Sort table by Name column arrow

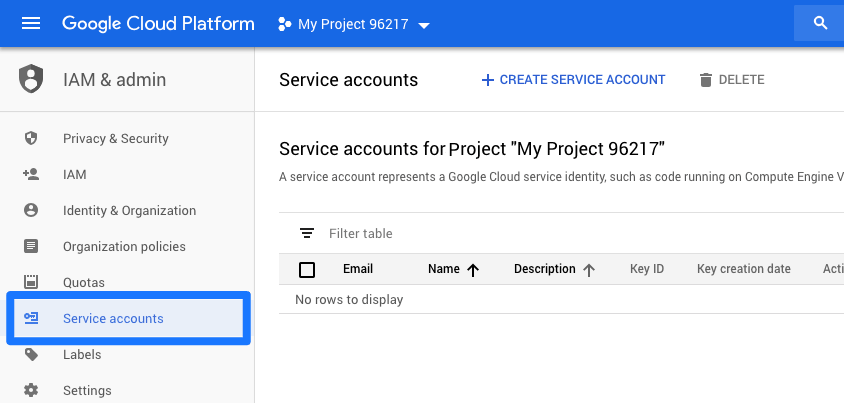tap(473, 269)
